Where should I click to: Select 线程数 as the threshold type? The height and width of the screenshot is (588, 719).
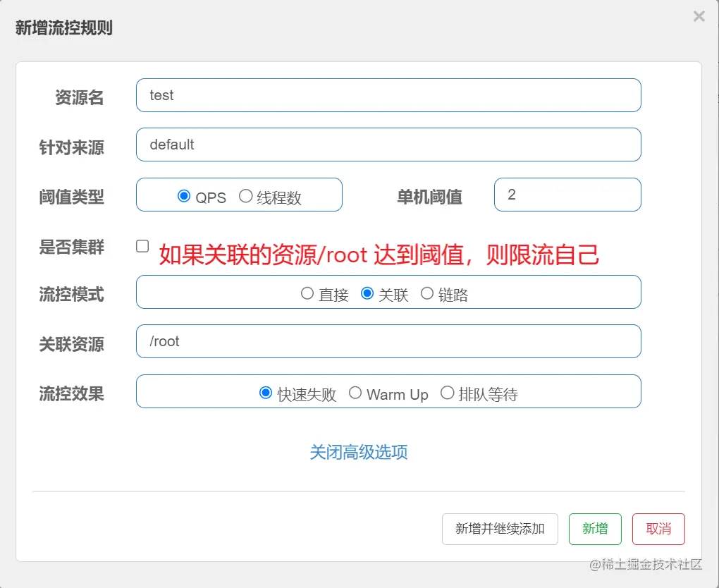pos(246,196)
